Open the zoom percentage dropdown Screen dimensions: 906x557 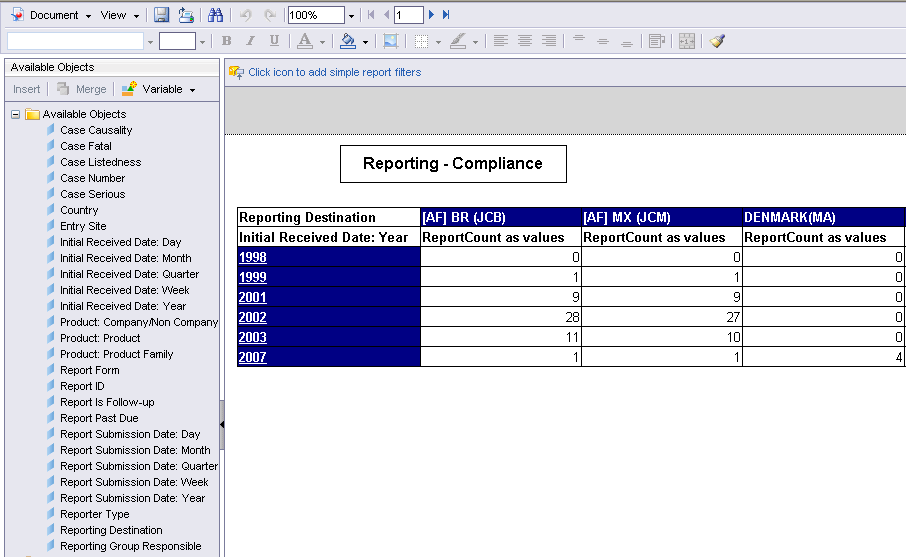point(351,16)
